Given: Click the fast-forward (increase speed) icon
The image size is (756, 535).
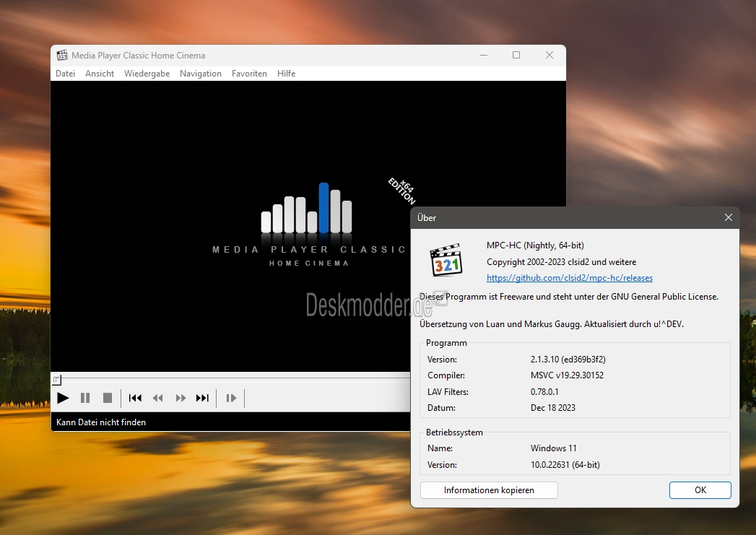Looking at the screenshot, I should [181, 398].
